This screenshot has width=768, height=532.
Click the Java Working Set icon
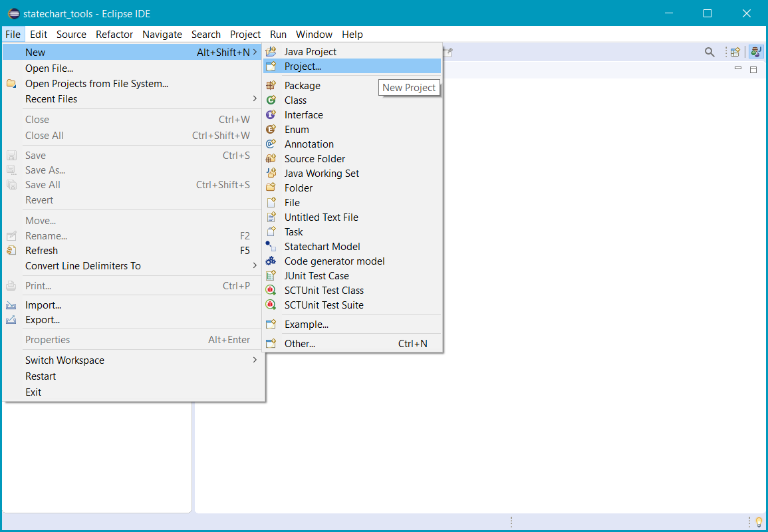pos(271,173)
